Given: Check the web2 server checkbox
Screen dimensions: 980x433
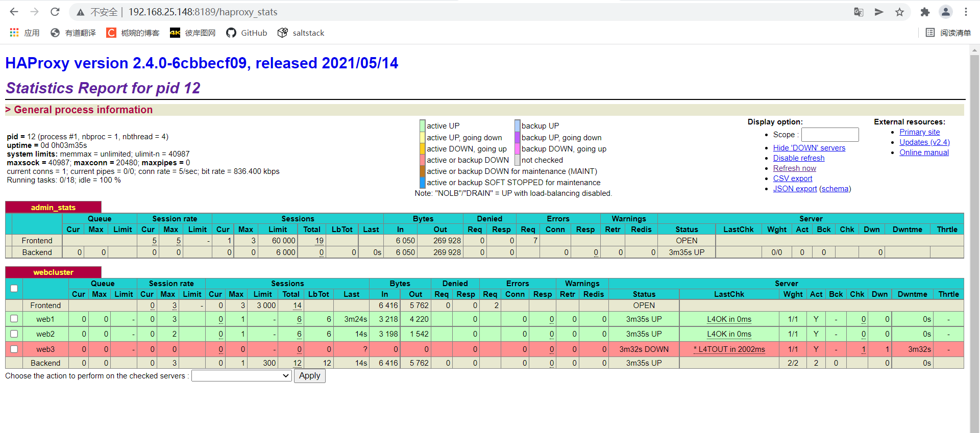Looking at the screenshot, I should point(14,334).
